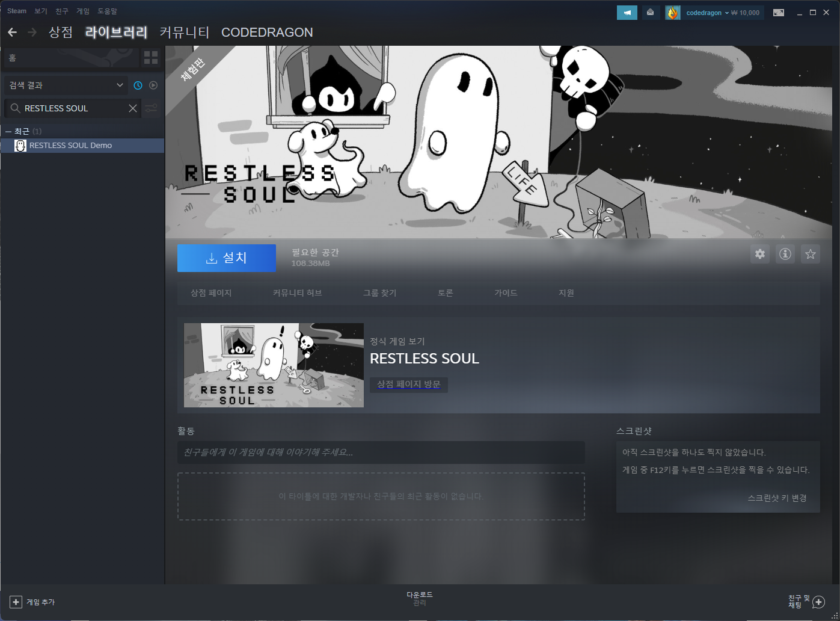
Task: Open game settings gear icon
Action: tap(760, 254)
